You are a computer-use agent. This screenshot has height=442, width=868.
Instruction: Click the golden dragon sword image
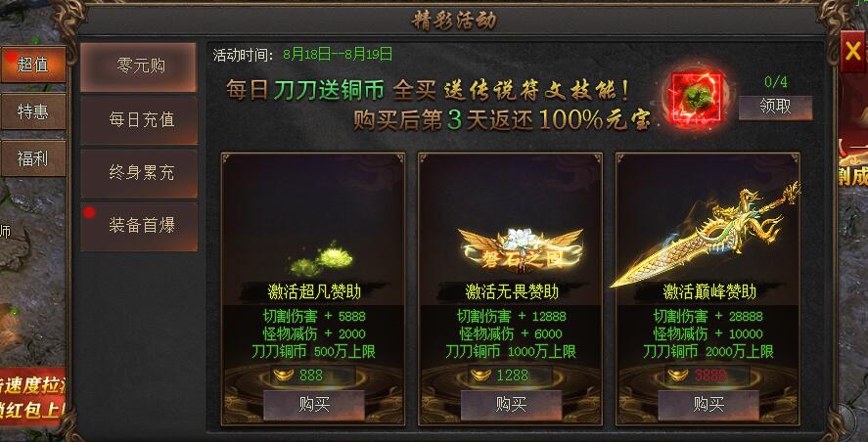point(707,234)
